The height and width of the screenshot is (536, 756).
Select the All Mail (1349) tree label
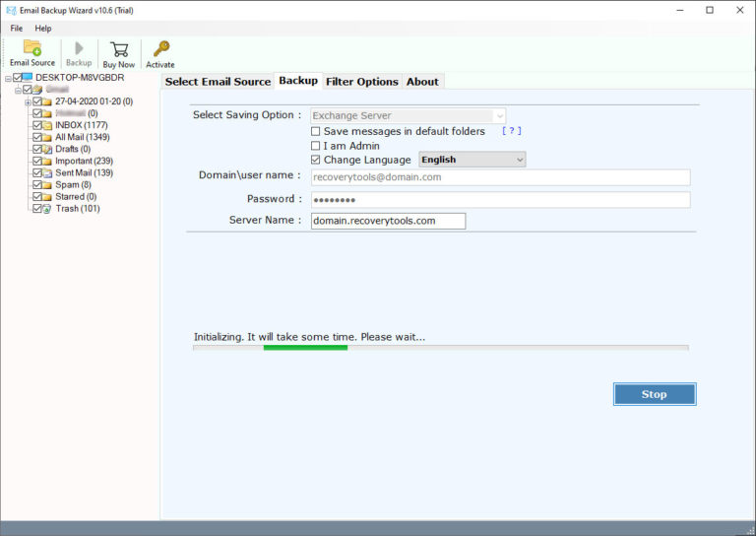coord(83,137)
